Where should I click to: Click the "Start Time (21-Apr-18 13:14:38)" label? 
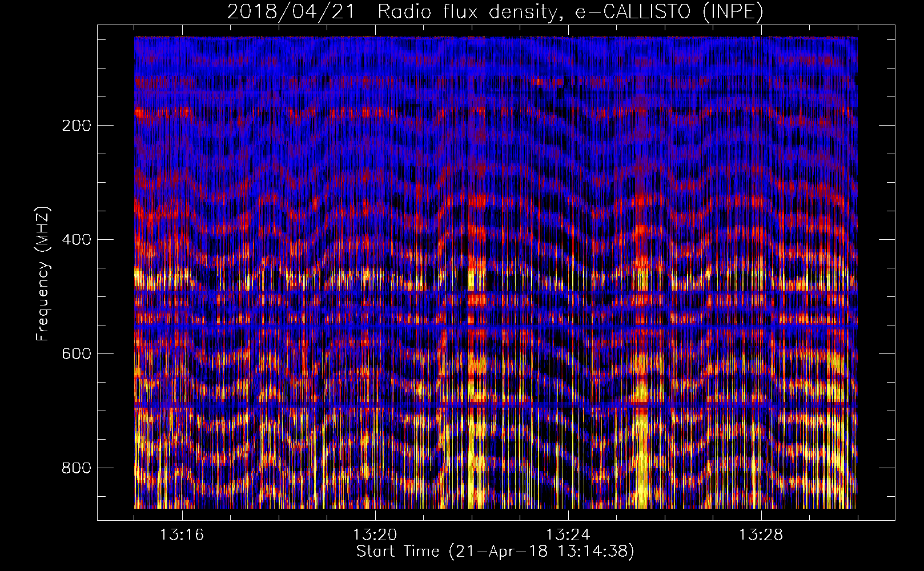coord(495,552)
